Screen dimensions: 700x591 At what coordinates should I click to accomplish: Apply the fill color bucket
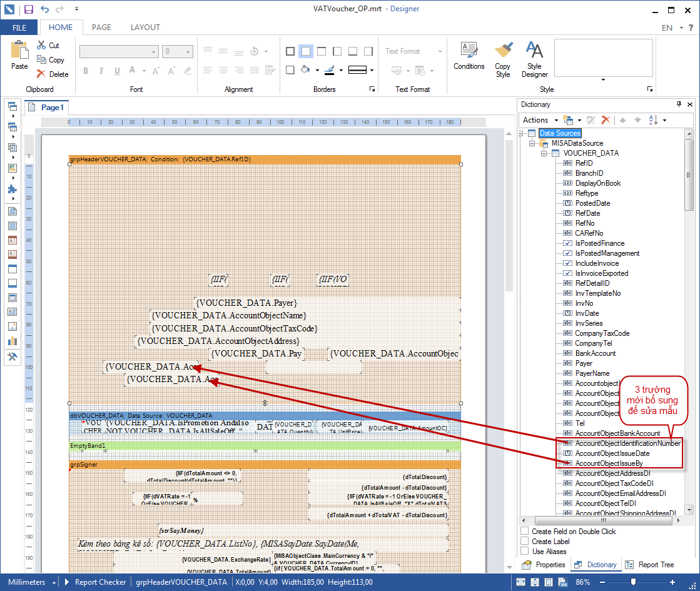pos(306,69)
